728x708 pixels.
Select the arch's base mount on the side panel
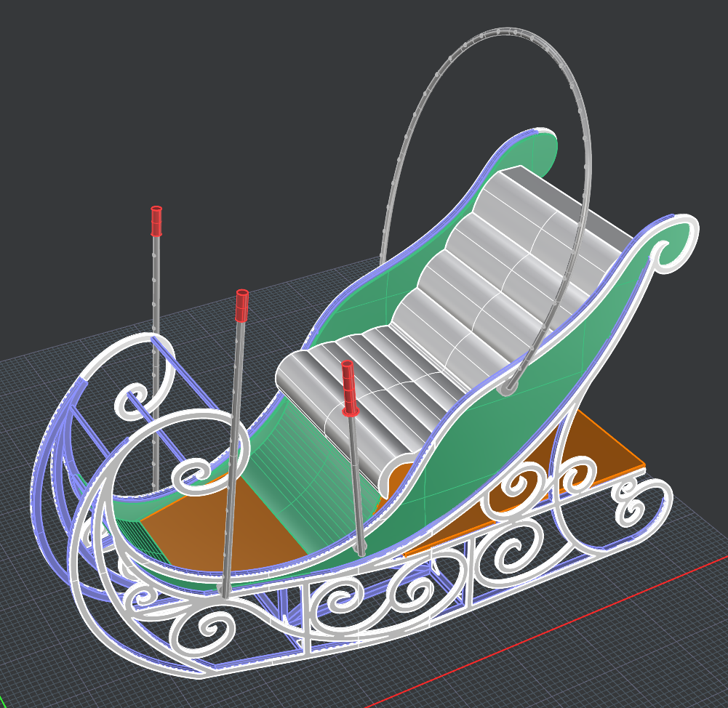click(508, 389)
